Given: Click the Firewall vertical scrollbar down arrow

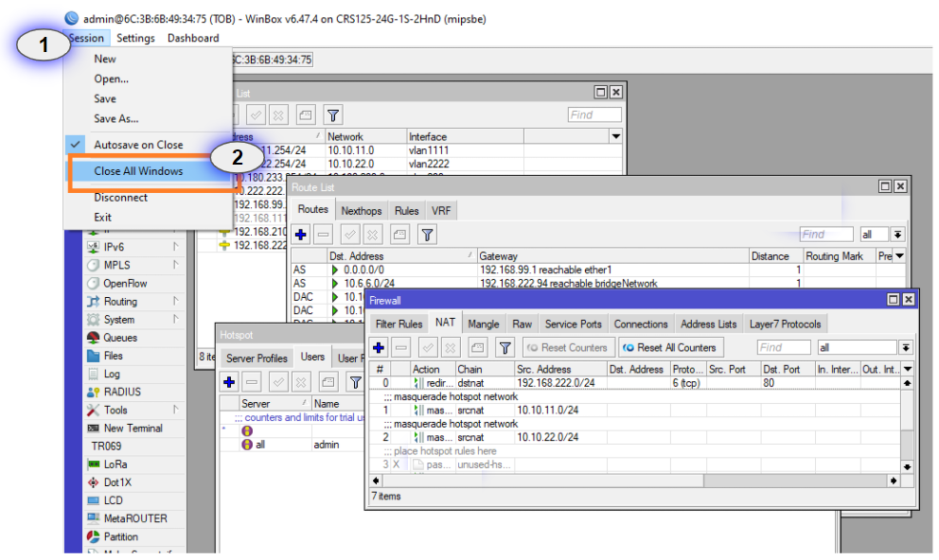Looking at the screenshot, I should pyautogui.click(x=907, y=466).
